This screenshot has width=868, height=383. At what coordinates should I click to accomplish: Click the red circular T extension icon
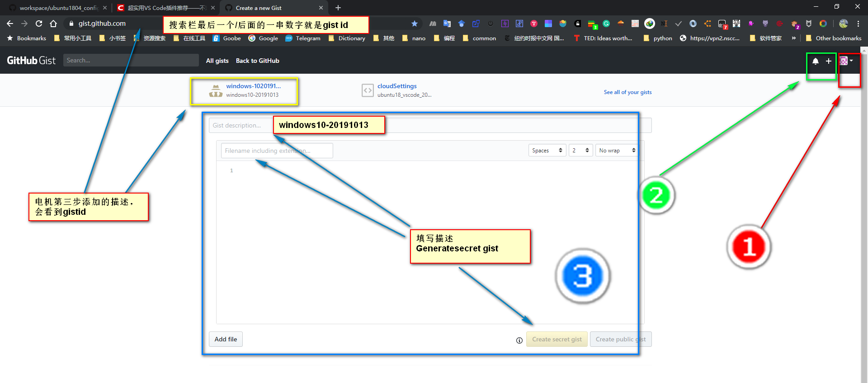[534, 24]
